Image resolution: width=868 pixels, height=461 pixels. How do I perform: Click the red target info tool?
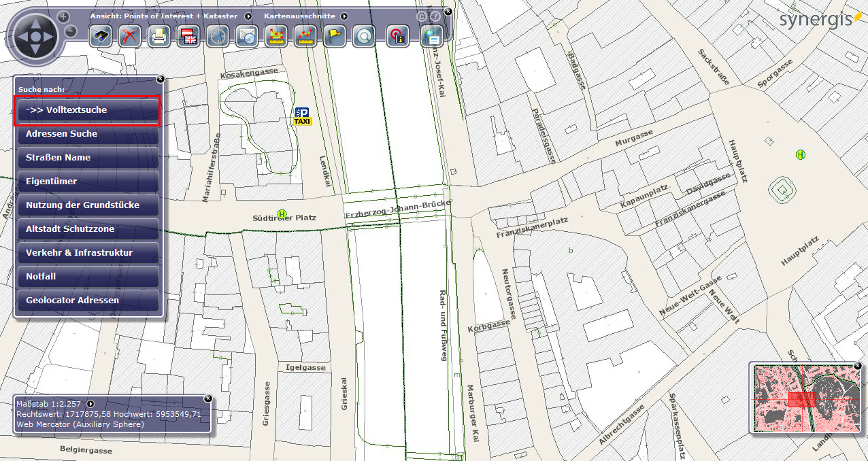pyautogui.click(x=398, y=36)
